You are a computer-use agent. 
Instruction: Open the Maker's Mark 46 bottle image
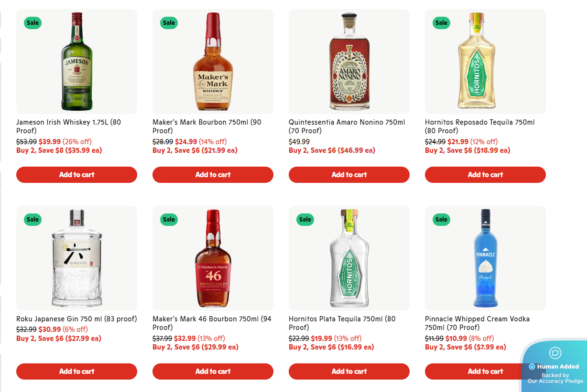213,259
